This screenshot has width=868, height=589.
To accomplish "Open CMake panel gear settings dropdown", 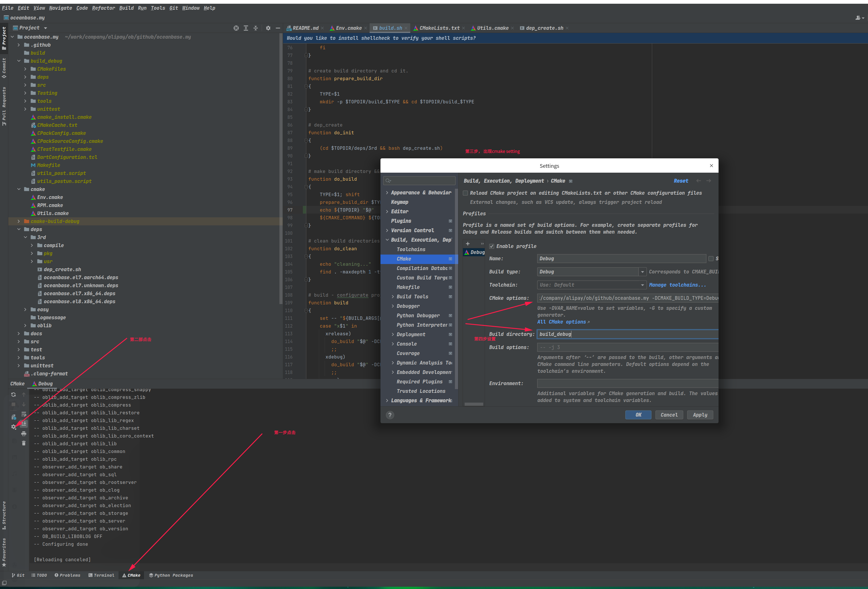I will pos(13,427).
